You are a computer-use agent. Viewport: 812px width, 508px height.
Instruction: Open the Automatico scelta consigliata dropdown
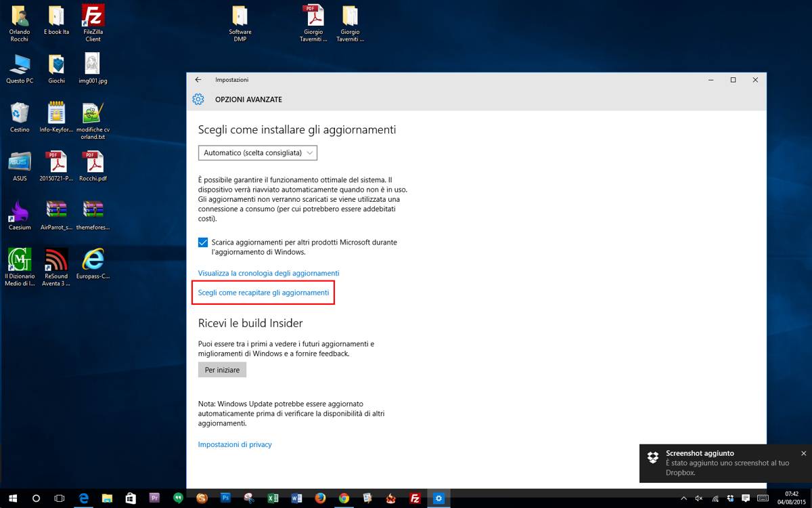[x=257, y=152]
